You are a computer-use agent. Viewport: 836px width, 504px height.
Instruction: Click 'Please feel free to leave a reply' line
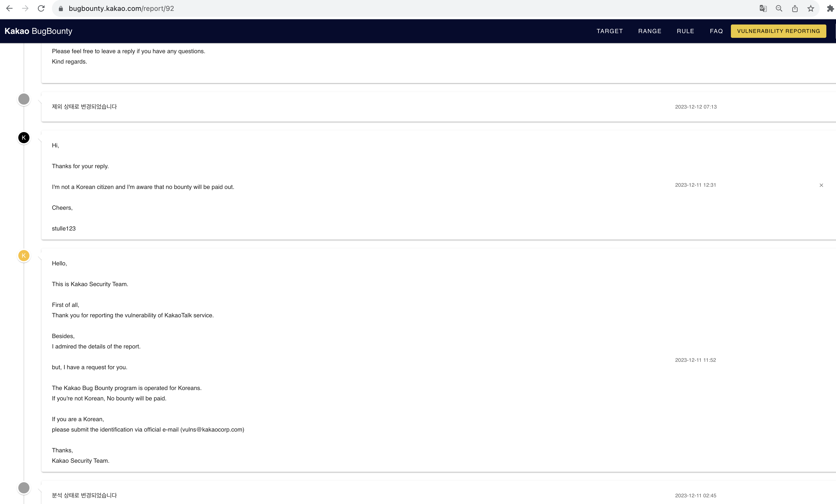point(128,51)
